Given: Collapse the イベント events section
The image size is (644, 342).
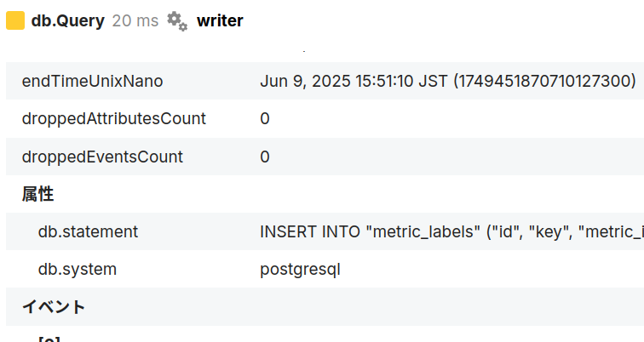Looking at the screenshot, I should tap(54, 307).
